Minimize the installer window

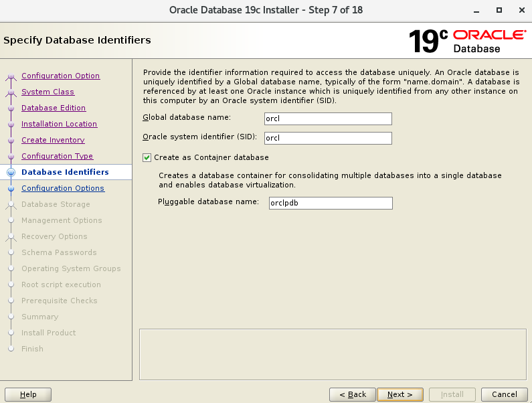(x=476, y=11)
